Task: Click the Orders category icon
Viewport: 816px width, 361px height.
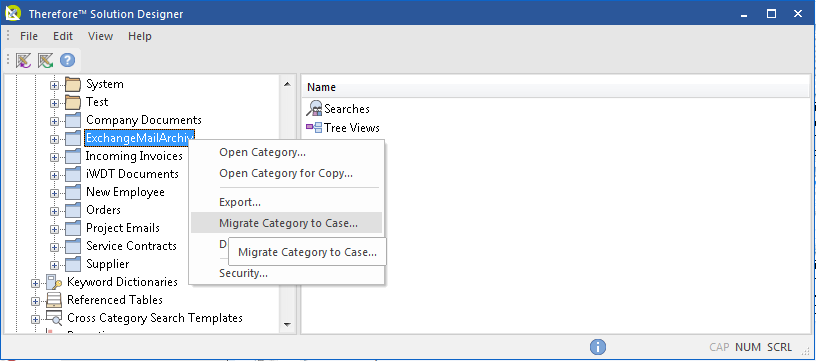Action: (73, 210)
